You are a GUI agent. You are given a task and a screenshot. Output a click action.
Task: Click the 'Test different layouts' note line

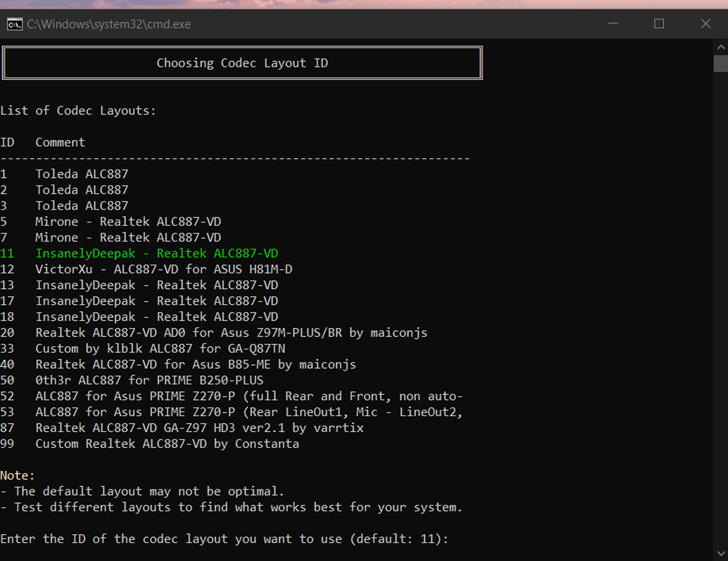click(231, 507)
